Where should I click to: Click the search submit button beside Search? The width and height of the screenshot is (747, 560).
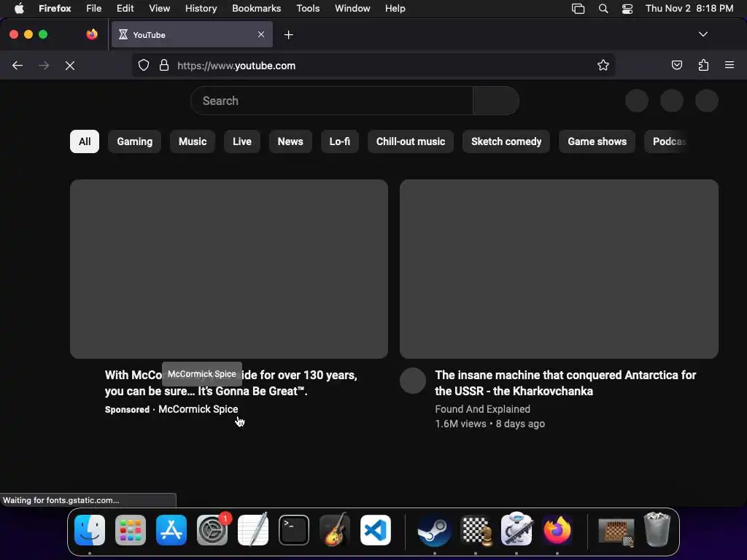[x=496, y=101]
